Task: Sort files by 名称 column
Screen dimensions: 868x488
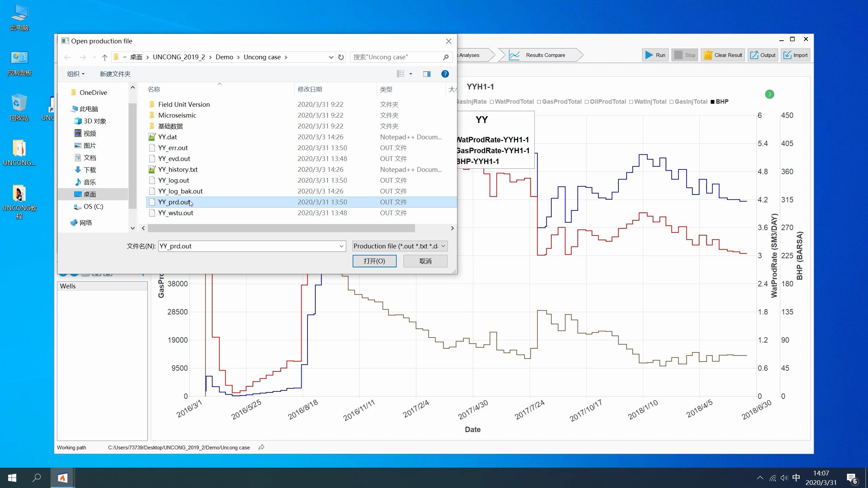Action: pyautogui.click(x=154, y=89)
